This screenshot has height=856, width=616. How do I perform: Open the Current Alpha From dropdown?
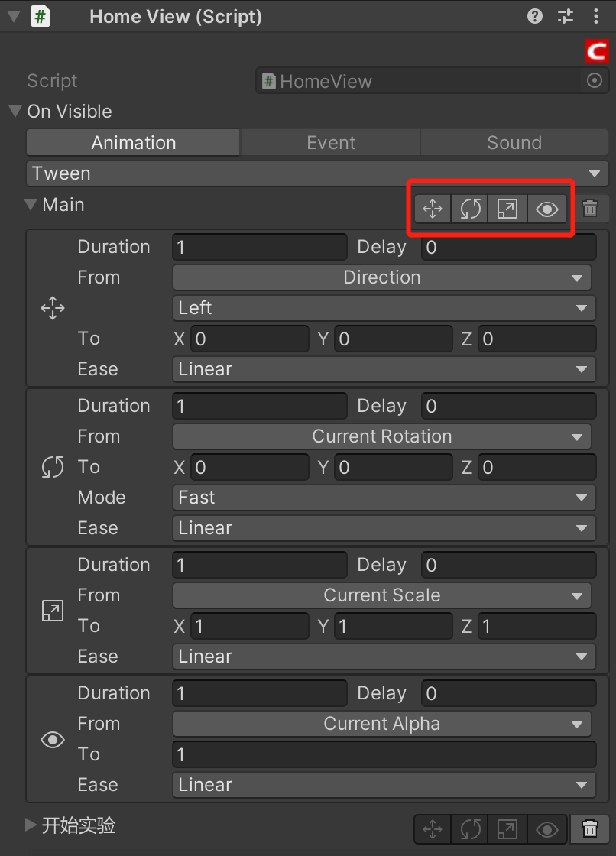coord(382,723)
